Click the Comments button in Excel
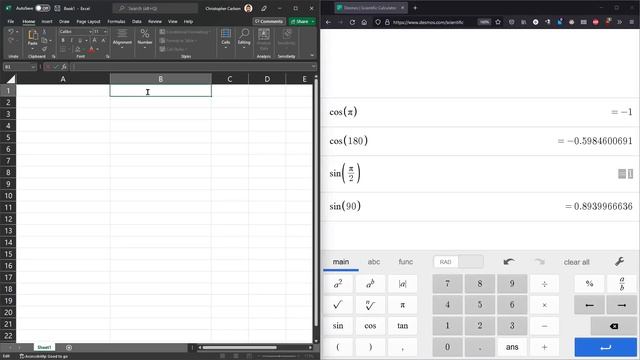 269,21
